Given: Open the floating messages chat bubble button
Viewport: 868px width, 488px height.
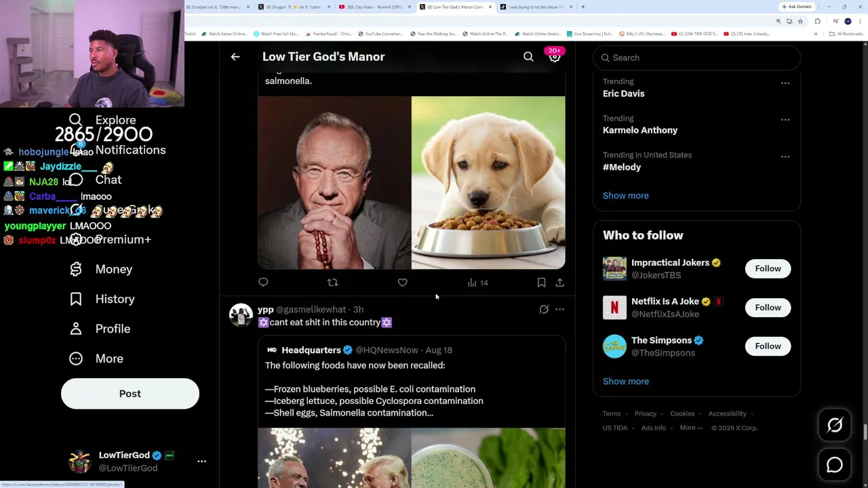Looking at the screenshot, I should 835,465.
